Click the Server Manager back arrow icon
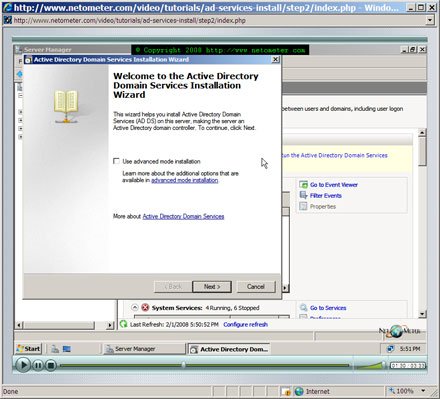This screenshot has width=440, height=399. [20, 74]
